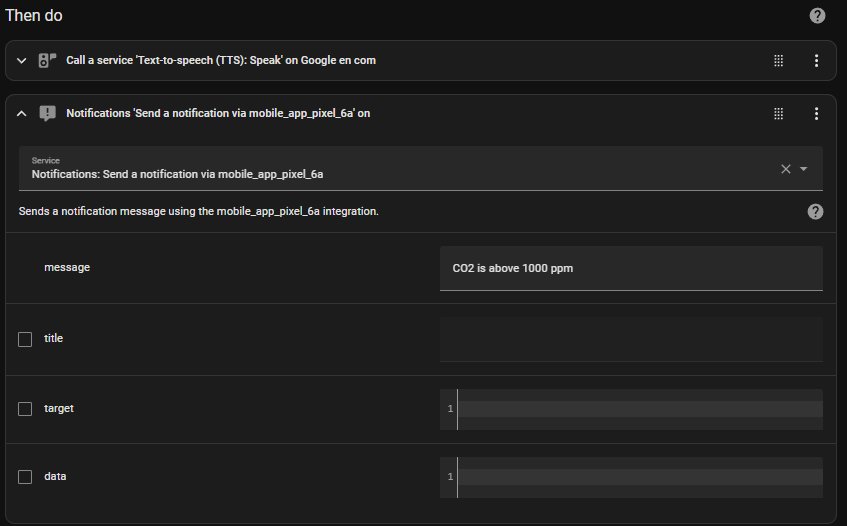The height and width of the screenshot is (526, 847).
Task: Enable the title checkbox
Action: tap(25, 339)
